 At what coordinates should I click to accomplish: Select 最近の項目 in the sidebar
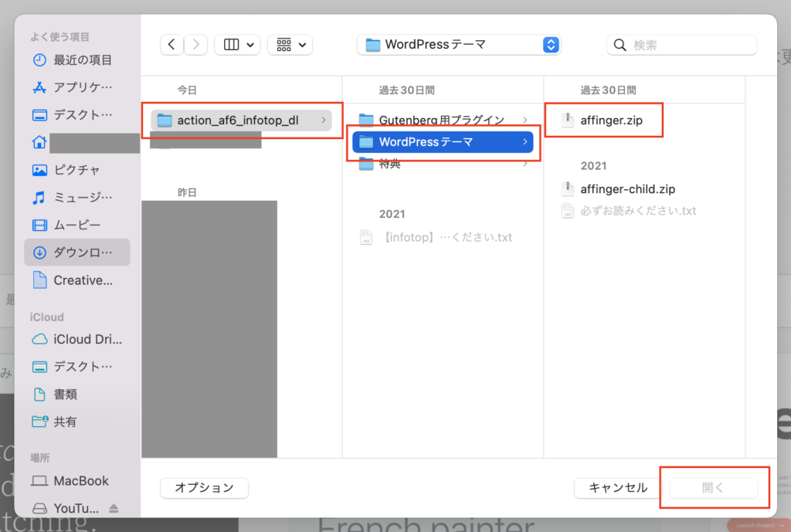point(77,60)
